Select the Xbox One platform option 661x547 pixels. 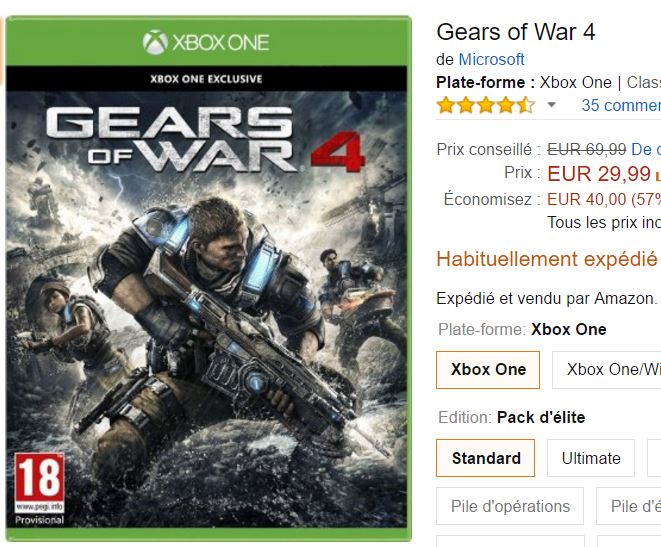point(488,370)
